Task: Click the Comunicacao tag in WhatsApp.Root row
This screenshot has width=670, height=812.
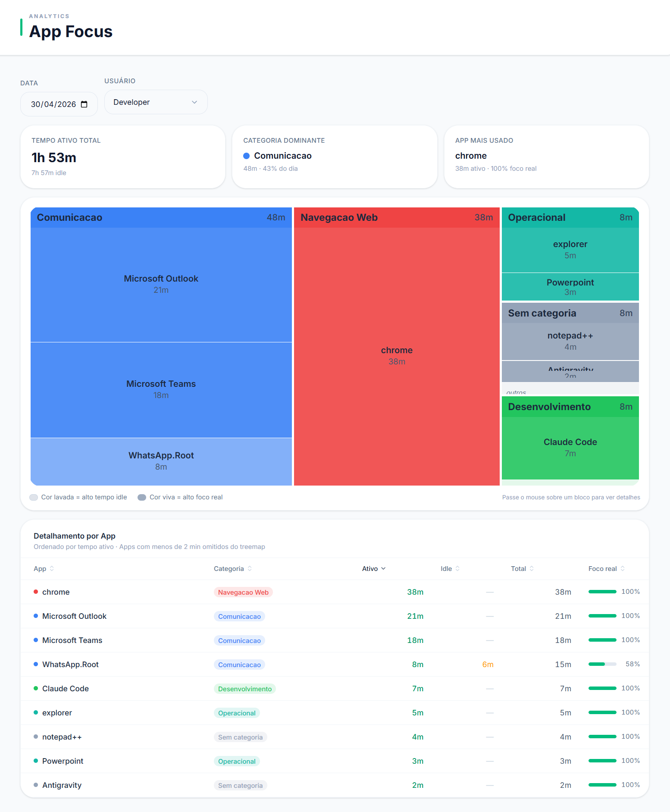Action: tap(239, 665)
